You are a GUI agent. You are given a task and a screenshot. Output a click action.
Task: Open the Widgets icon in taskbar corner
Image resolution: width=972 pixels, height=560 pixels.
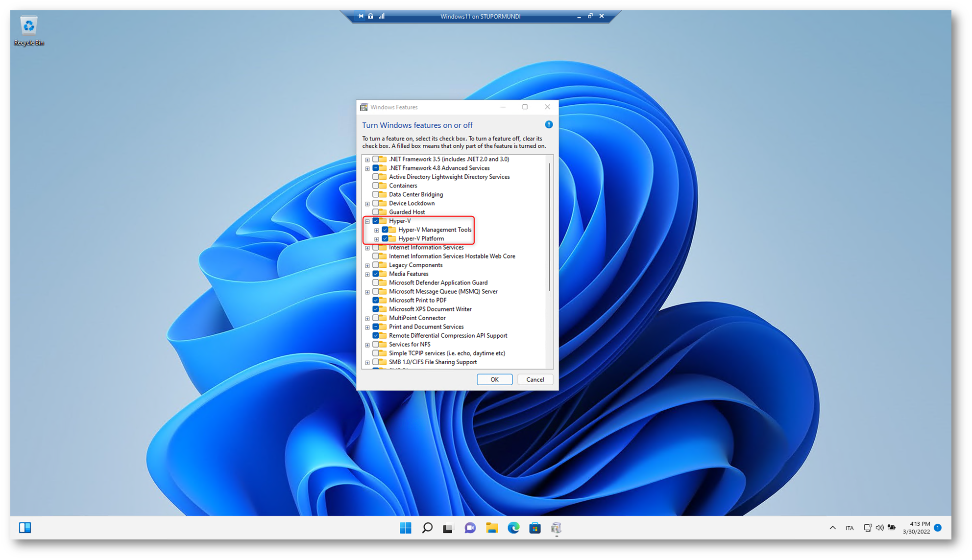click(x=25, y=528)
